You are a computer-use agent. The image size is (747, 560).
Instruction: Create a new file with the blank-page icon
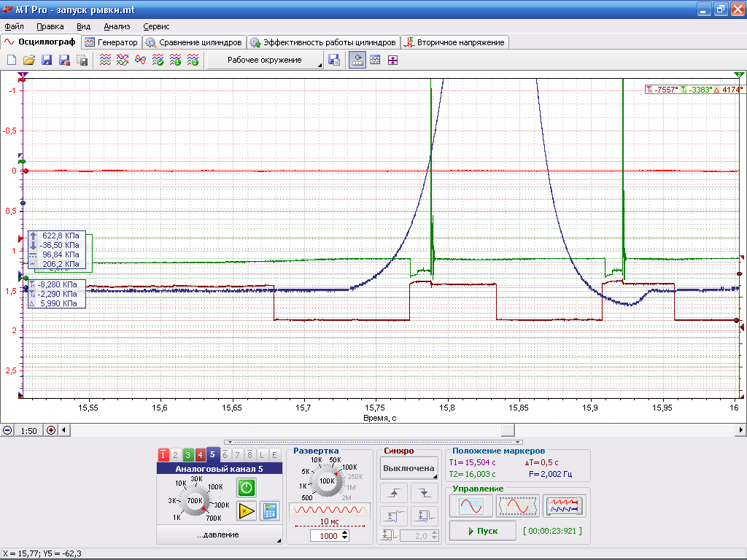pos(12,60)
